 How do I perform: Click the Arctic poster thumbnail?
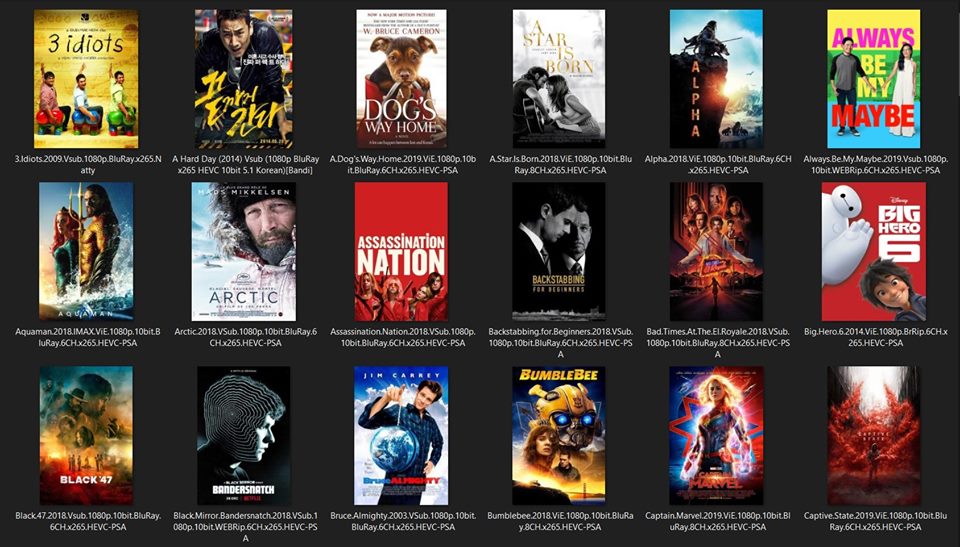tap(243, 251)
